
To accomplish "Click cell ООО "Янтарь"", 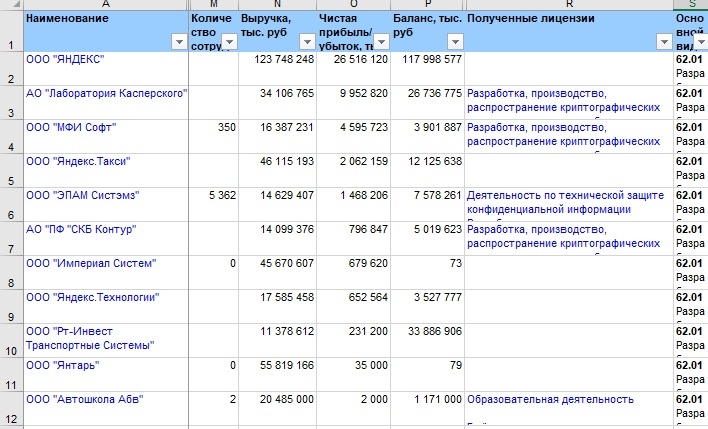I will pos(106,374).
